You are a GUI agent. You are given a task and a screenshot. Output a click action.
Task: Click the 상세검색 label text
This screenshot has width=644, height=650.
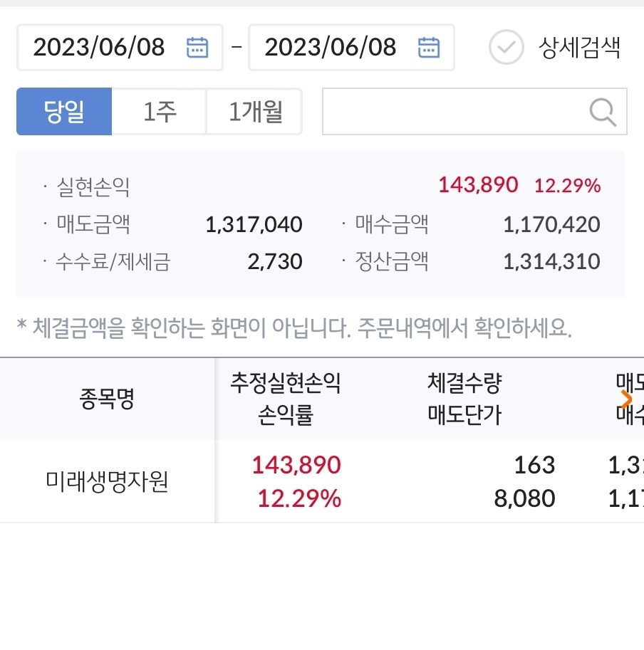(x=579, y=48)
